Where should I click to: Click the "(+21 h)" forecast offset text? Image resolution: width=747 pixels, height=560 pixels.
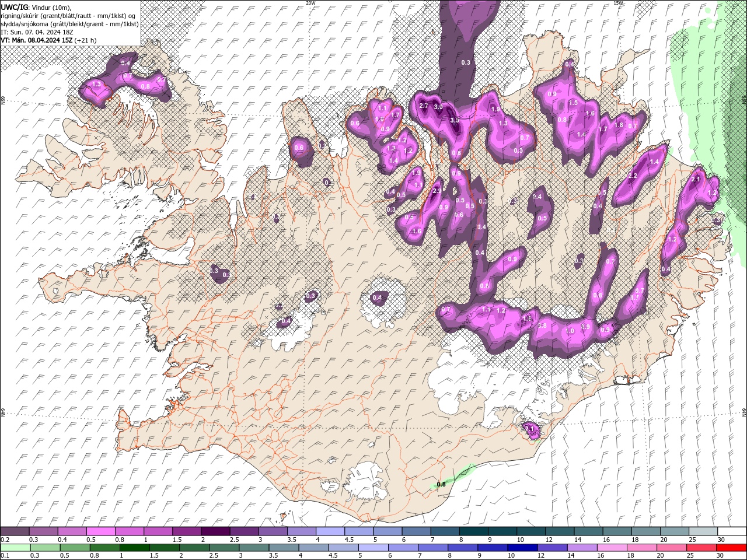[86, 40]
